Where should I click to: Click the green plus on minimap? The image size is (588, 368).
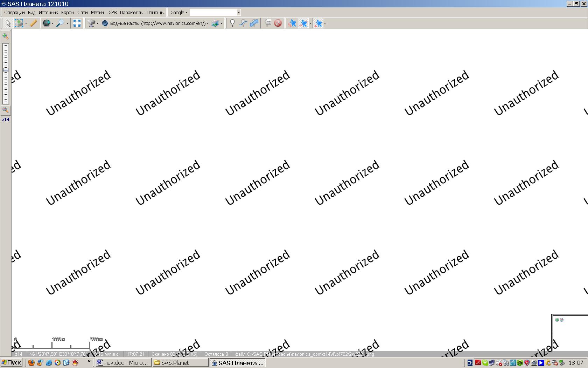tap(557, 320)
